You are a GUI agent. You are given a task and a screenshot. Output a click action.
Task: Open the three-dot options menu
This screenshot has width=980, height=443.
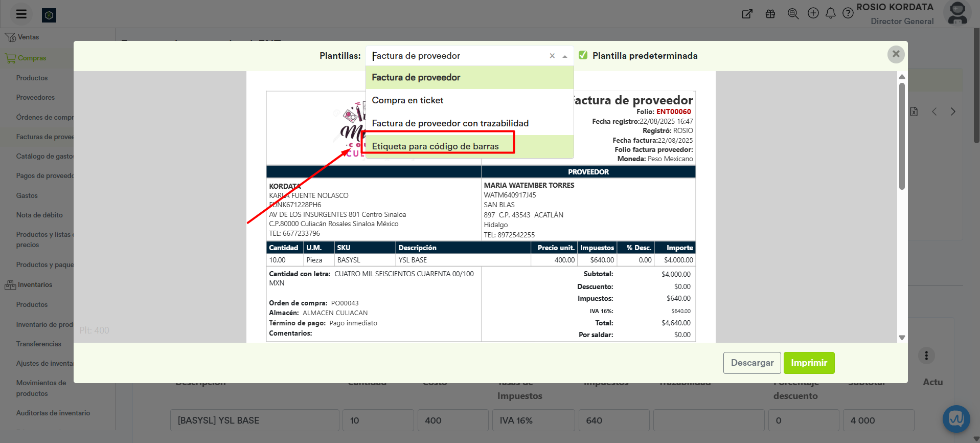click(x=926, y=356)
